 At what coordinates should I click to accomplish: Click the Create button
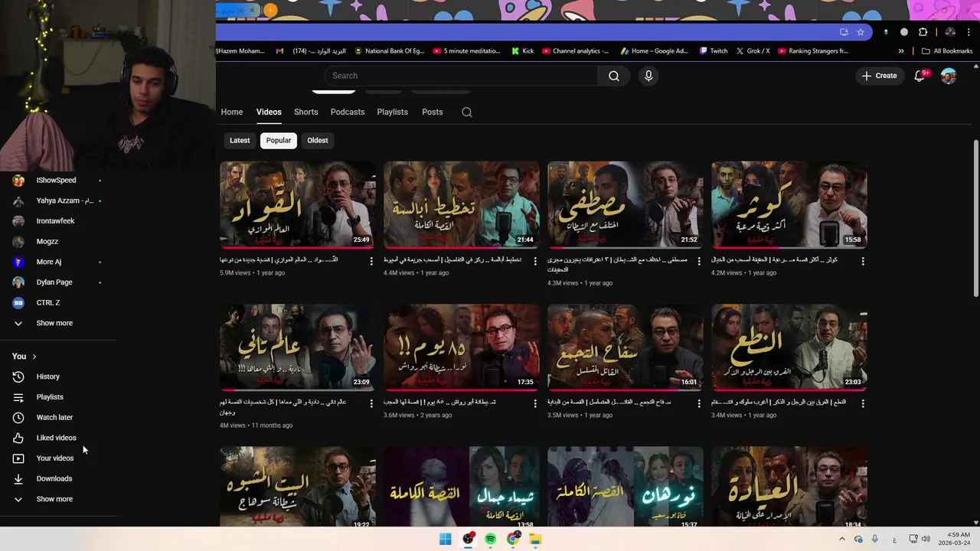pyautogui.click(x=879, y=76)
